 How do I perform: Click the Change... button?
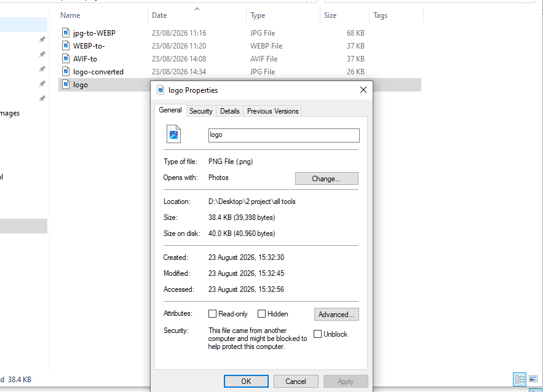click(327, 179)
